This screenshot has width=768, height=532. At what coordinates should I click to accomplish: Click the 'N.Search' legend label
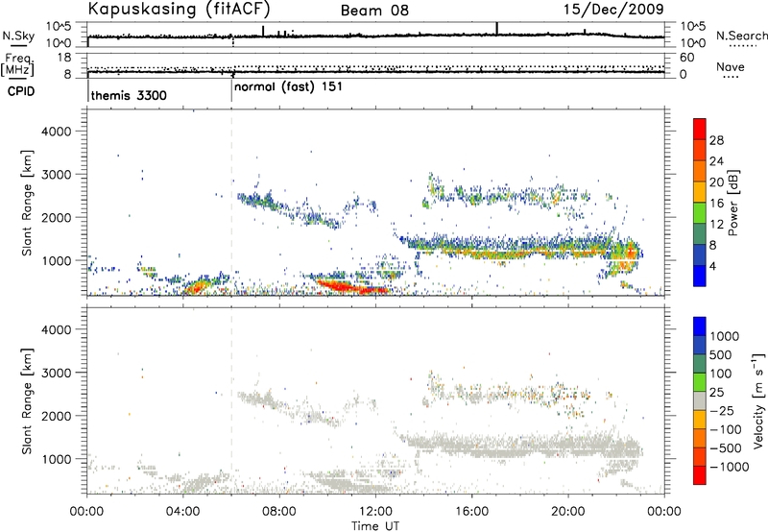click(741, 36)
